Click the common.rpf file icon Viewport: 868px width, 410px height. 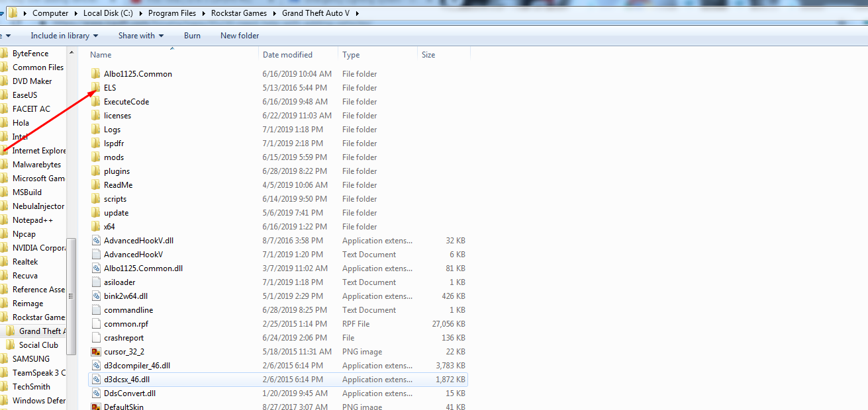96,324
